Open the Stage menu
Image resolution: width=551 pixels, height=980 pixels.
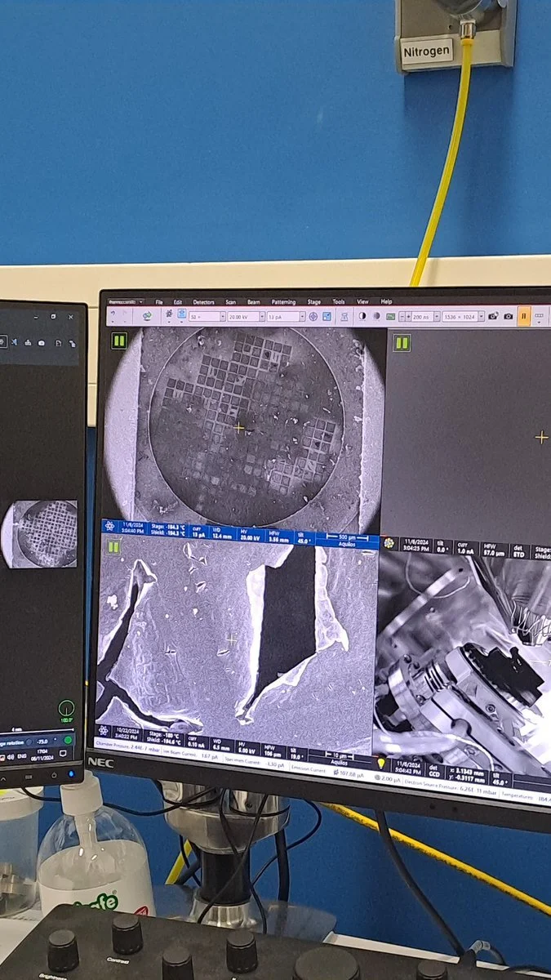(314, 301)
